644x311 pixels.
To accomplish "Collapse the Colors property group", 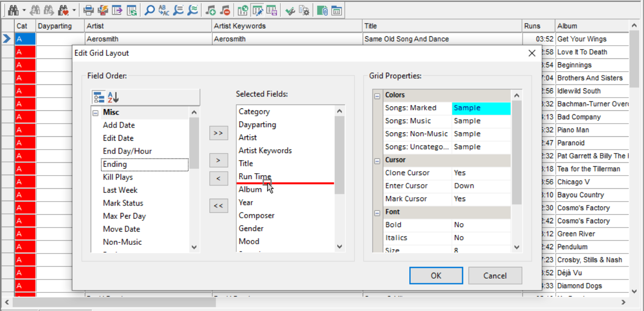I will pyautogui.click(x=377, y=96).
